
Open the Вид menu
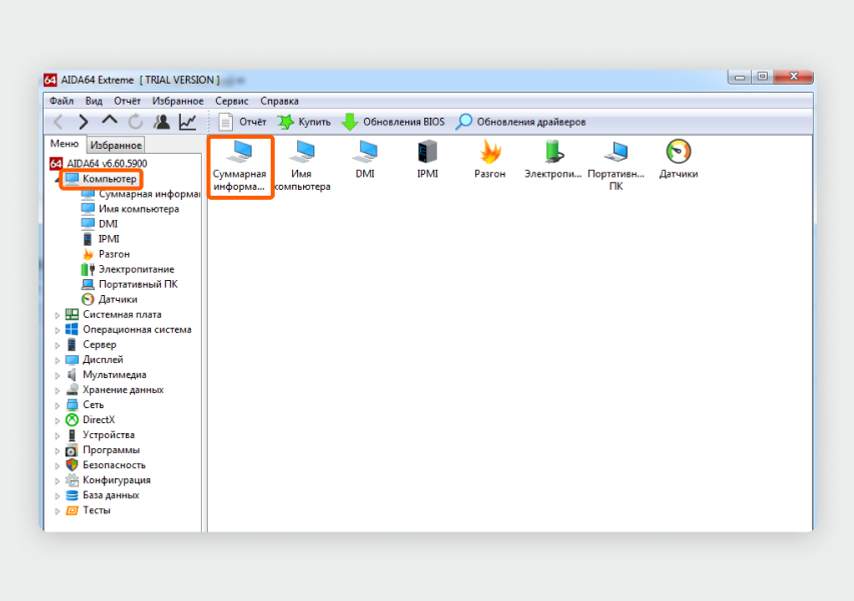[94, 101]
